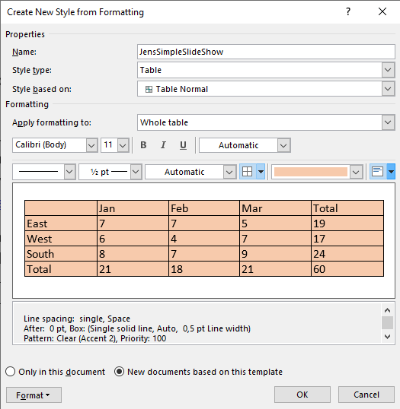Viewport: 400px width, 409px height.
Task: Click the cell text alignment icon
Action: click(x=377, y=172)
